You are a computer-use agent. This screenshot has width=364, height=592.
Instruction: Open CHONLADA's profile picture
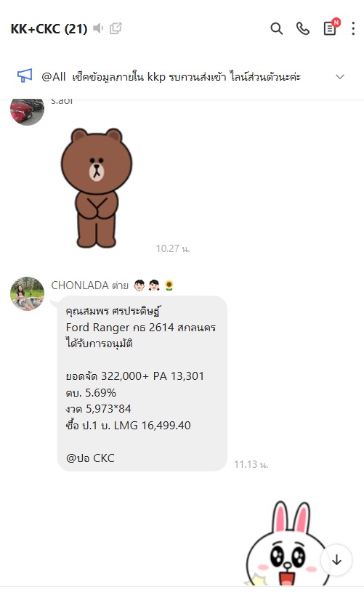pos(27,293)
